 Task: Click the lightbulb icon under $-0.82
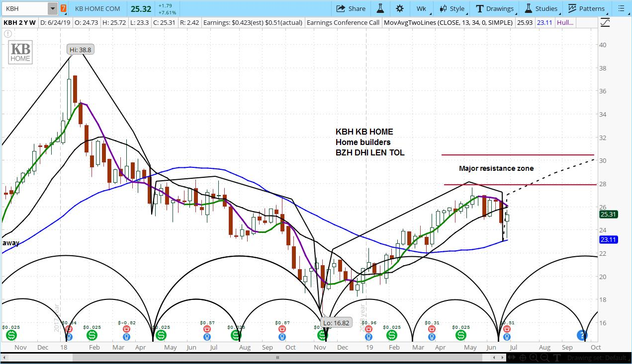[126, 337]
